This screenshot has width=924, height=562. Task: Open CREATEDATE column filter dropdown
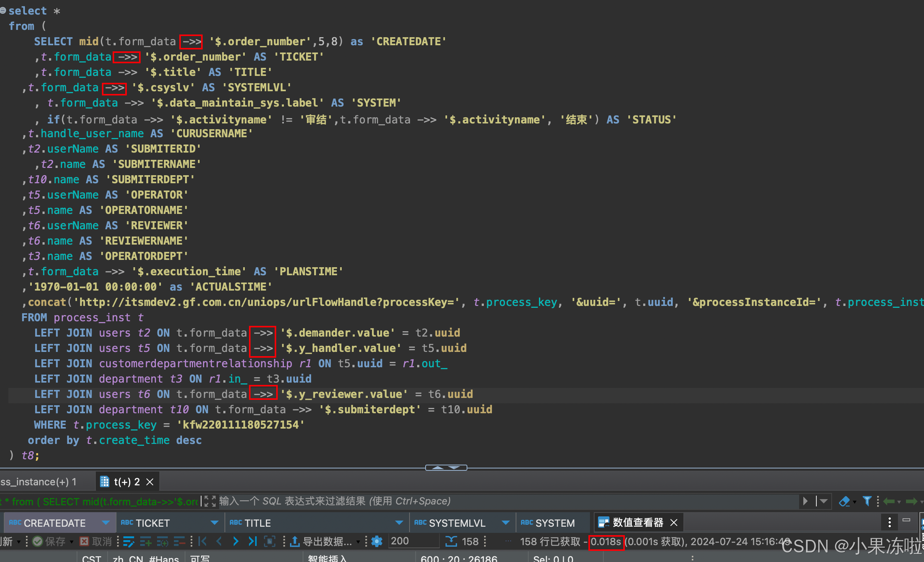106,523
